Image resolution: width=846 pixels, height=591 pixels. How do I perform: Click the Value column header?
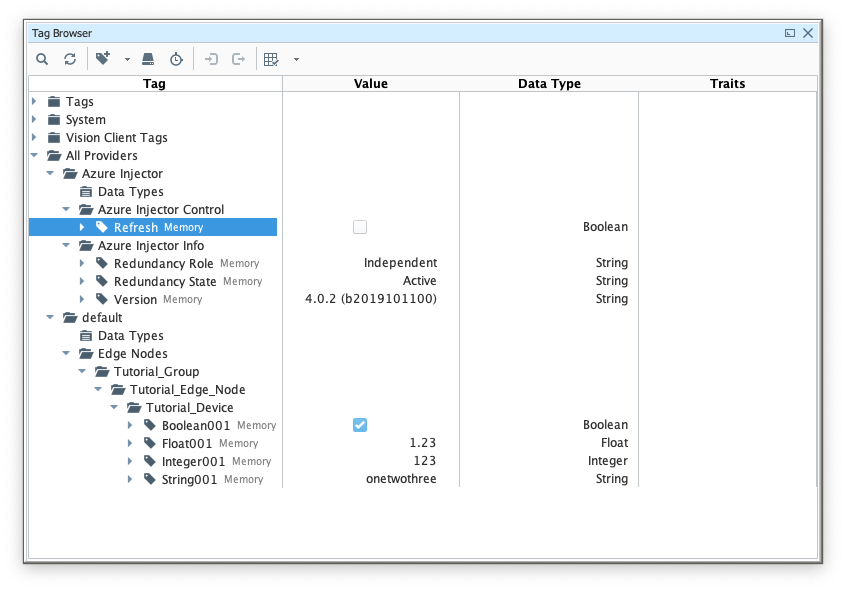tap(370, 84)
